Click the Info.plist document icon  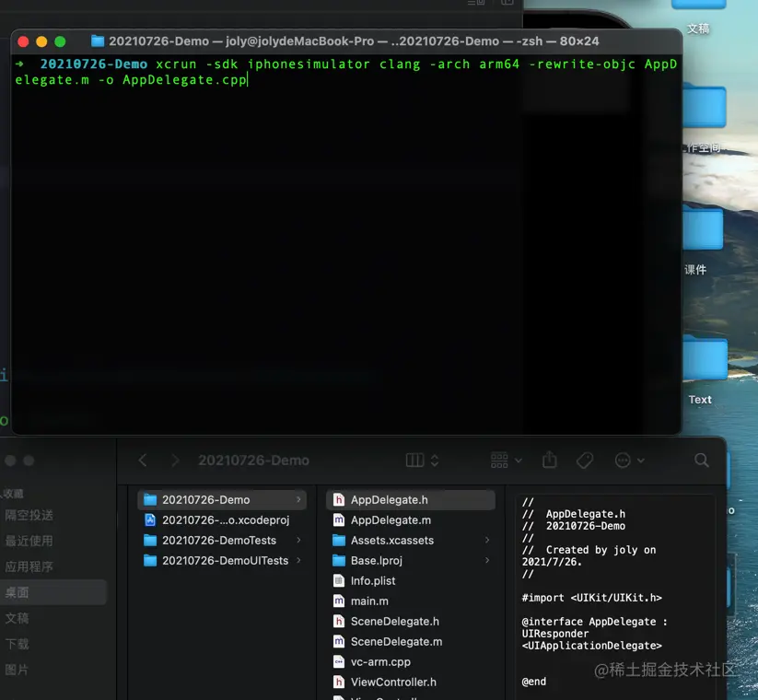point(339,581)
